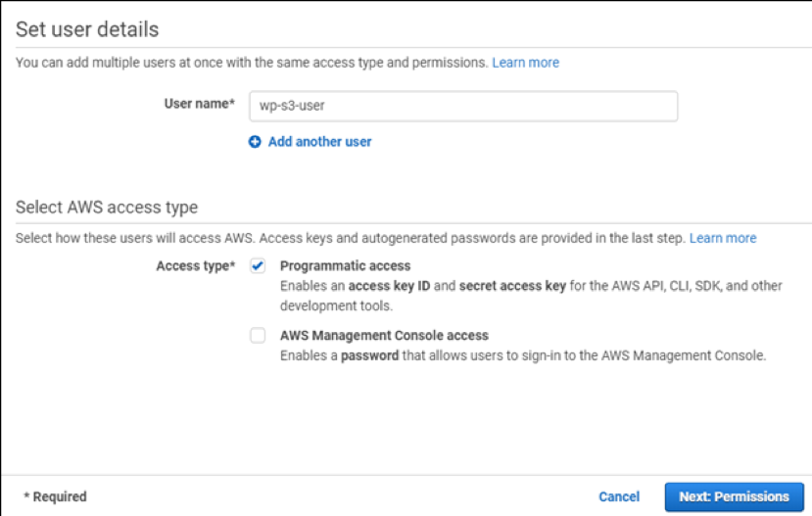Focus the User name field containing wp-s3-user
Image resolution: width=812 pixels, height=516 pixels.
(x=463, y=106)
